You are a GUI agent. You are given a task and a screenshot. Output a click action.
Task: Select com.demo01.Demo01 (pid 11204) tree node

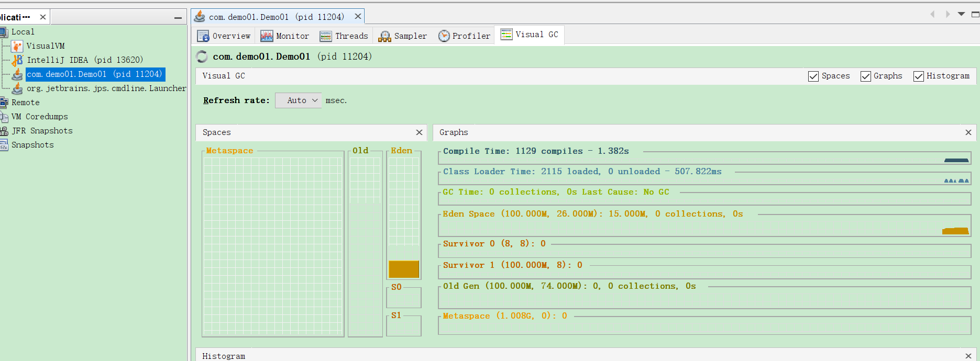coord(95,74)
